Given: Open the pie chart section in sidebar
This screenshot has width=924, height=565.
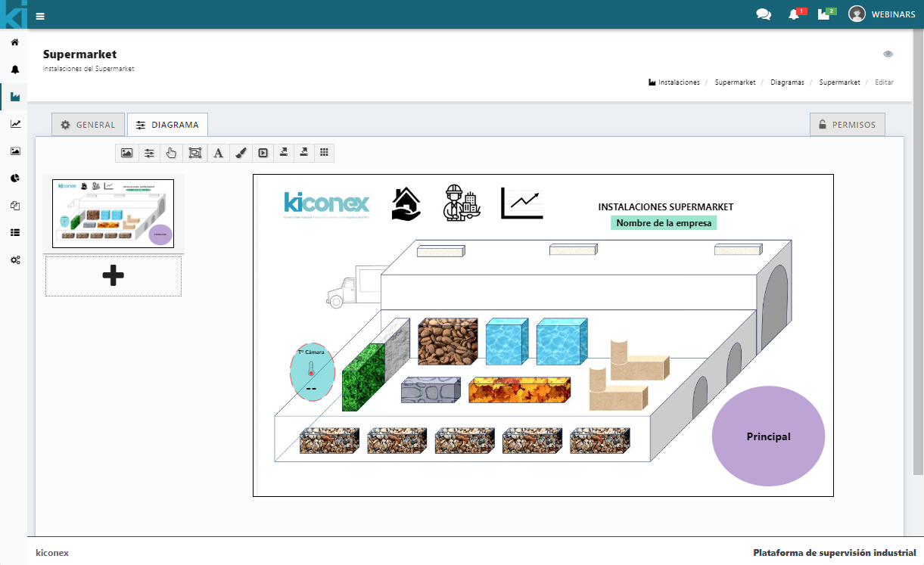Looking at the screenshot, I should (x=14, y=178).
